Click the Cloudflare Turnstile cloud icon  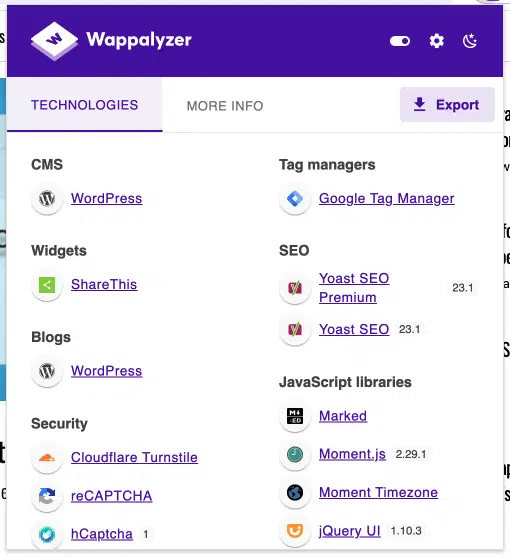point(47,458)
